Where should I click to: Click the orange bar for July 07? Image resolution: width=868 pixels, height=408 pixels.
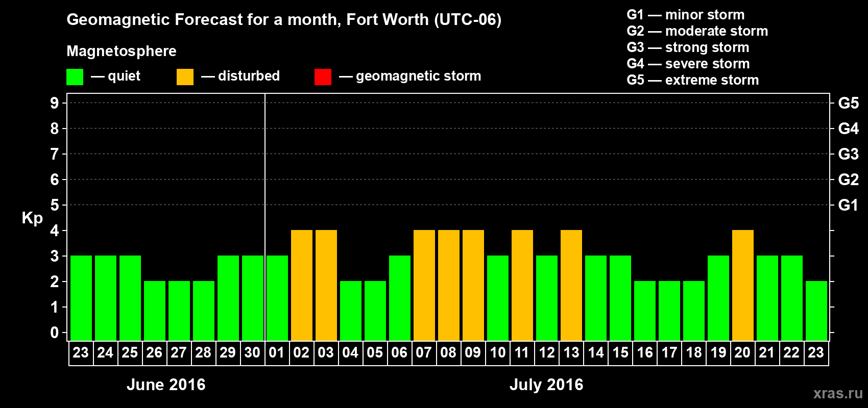tap(424, 285)
